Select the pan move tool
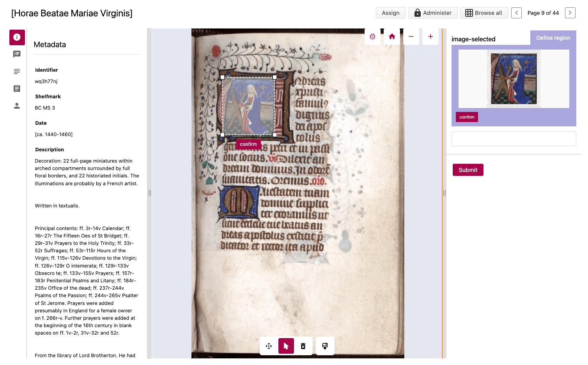 coord(269,346)
